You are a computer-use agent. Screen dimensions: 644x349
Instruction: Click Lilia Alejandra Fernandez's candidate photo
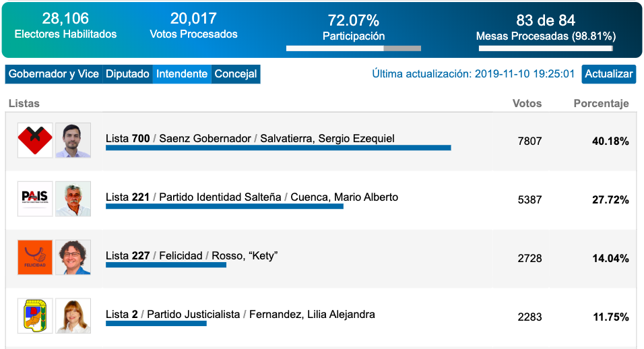[73, 316]
